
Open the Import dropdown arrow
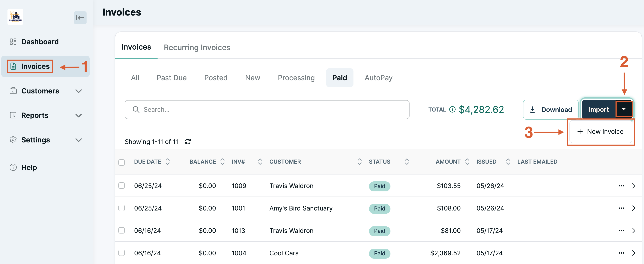[624, 109]
